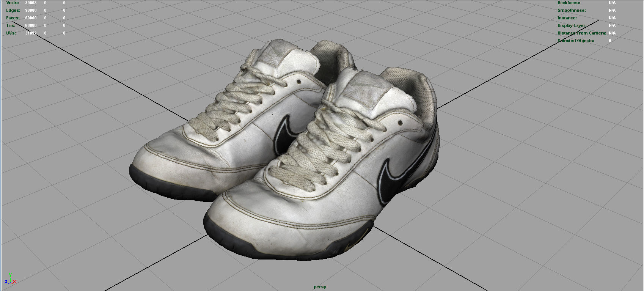The height and width of the screenshot is (291, 644).
Task: Click the Display Layer: label
Action: point(572,25)
